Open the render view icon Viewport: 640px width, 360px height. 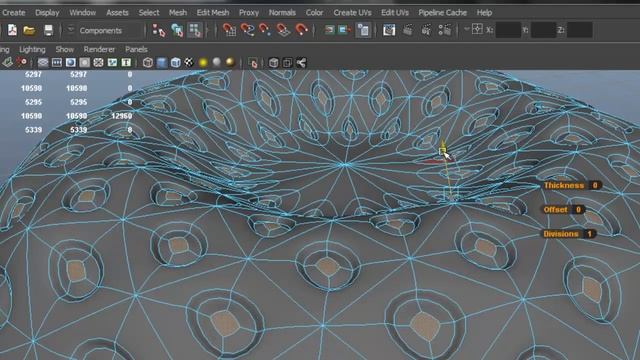coord(389,30)
